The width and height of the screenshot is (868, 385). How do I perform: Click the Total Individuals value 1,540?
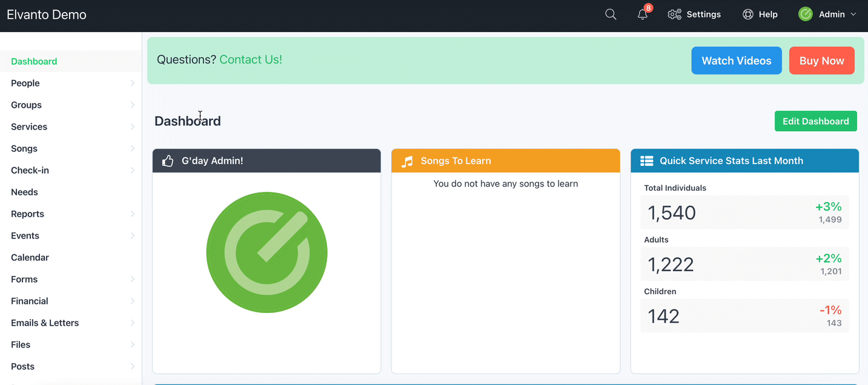[672, 213]
